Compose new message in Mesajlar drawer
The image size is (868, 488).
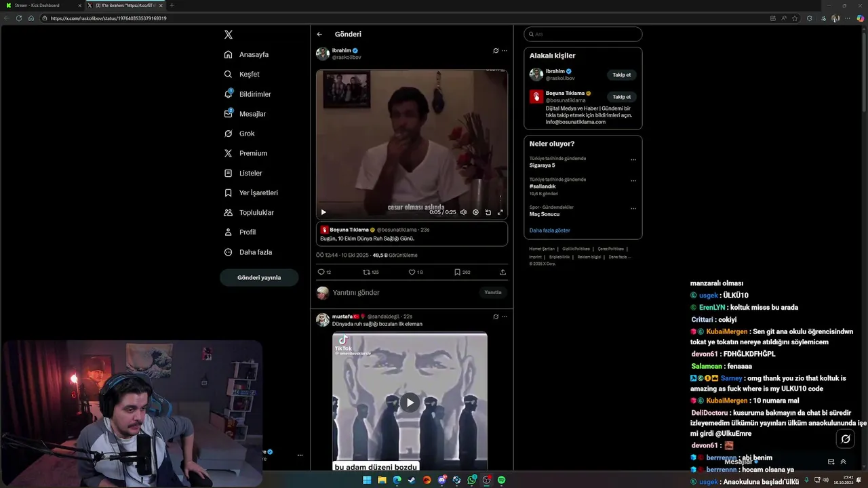(831, 462)
